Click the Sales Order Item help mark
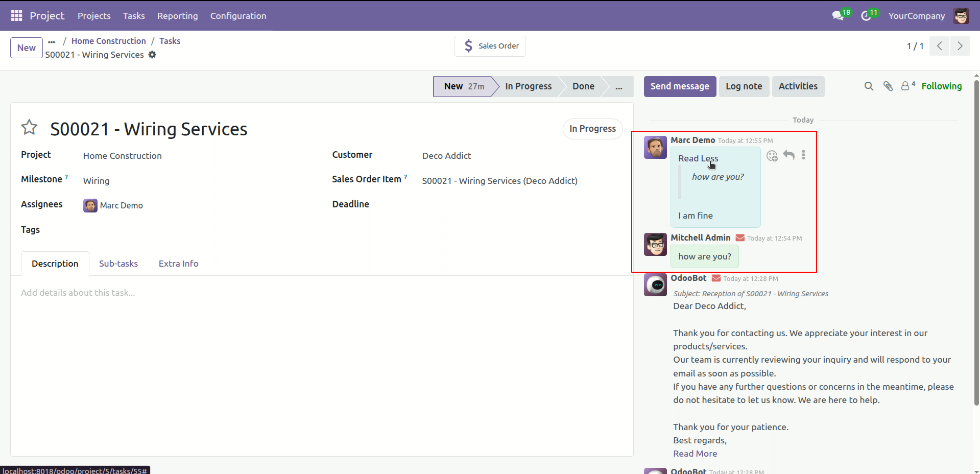 tap(405, 177)
